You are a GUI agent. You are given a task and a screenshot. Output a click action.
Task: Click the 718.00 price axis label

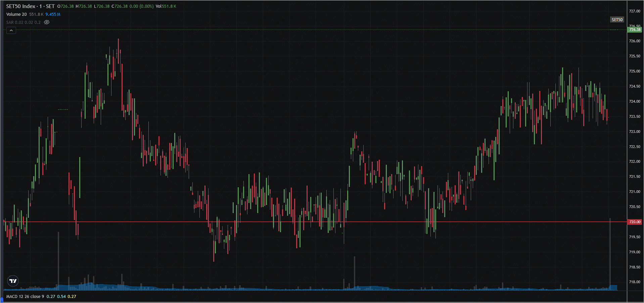pyautogui.click(x=635, y=282)
